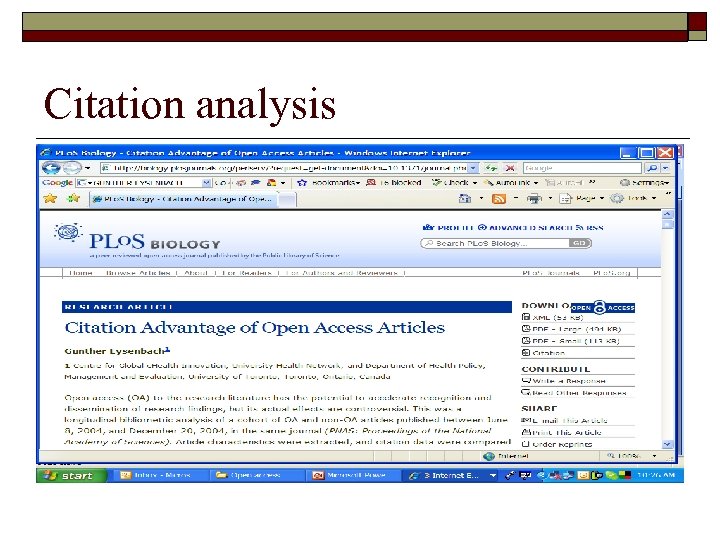720x540 pixels.
Task: Select the PLoS Biology browser tab
Action: [x=182, y=199]
